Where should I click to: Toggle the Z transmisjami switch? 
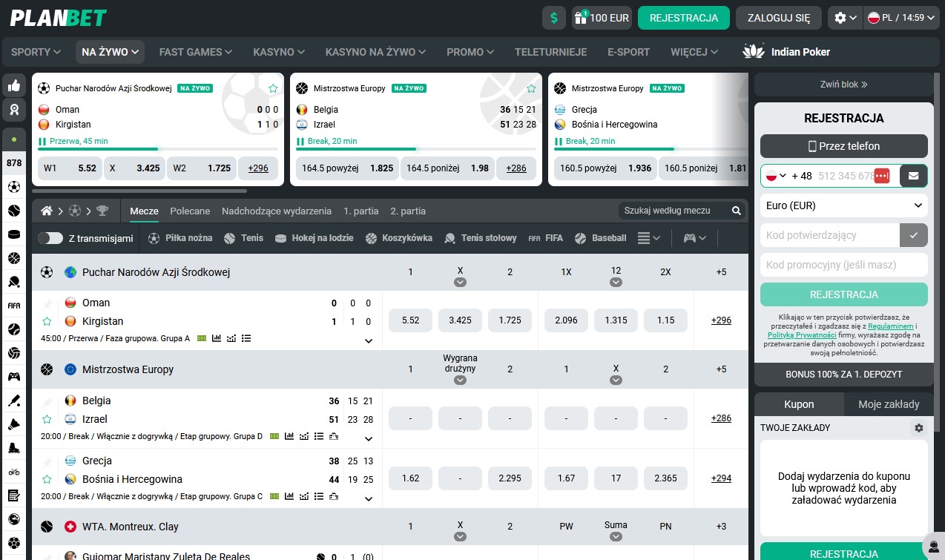[50, 238]
